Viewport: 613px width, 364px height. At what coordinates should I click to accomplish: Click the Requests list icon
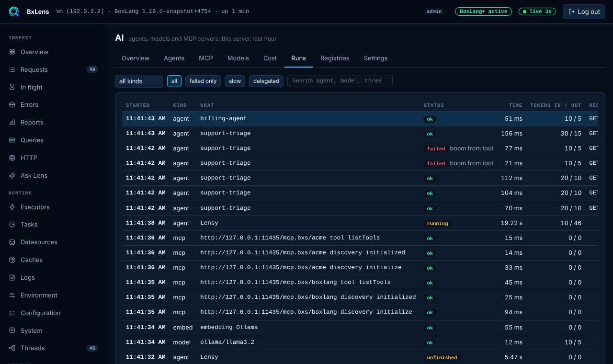tap(12, 69)
